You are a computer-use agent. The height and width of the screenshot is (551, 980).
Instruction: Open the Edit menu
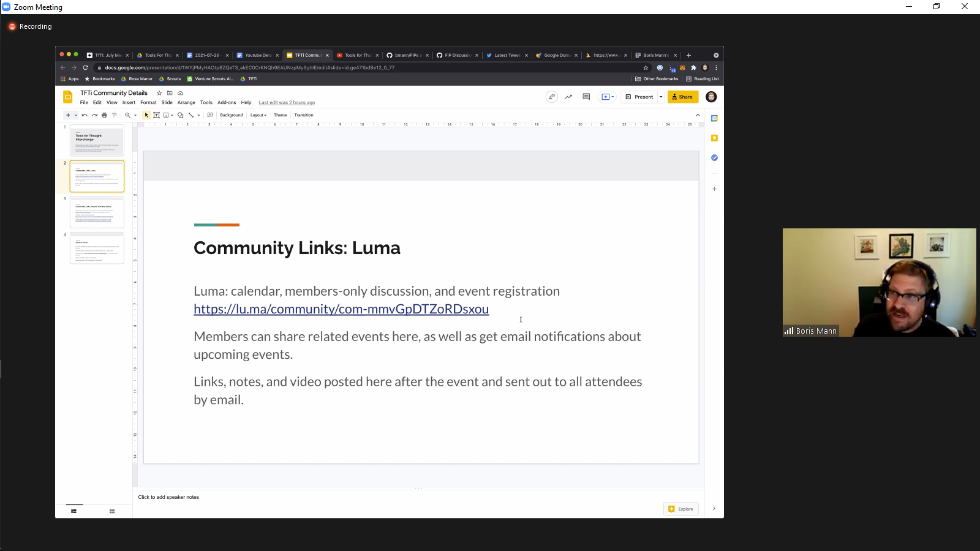click(97, 103)
